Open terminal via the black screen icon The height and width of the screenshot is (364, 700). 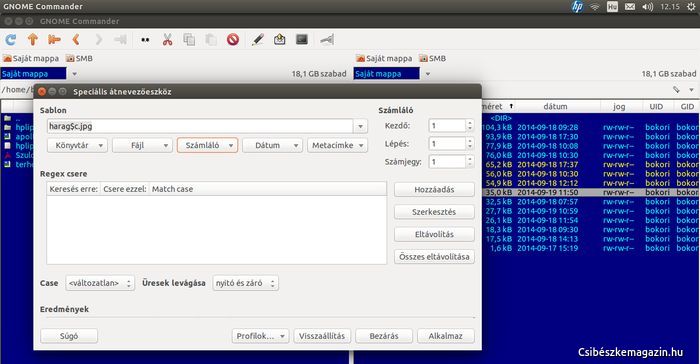click(x=302, y=39)
